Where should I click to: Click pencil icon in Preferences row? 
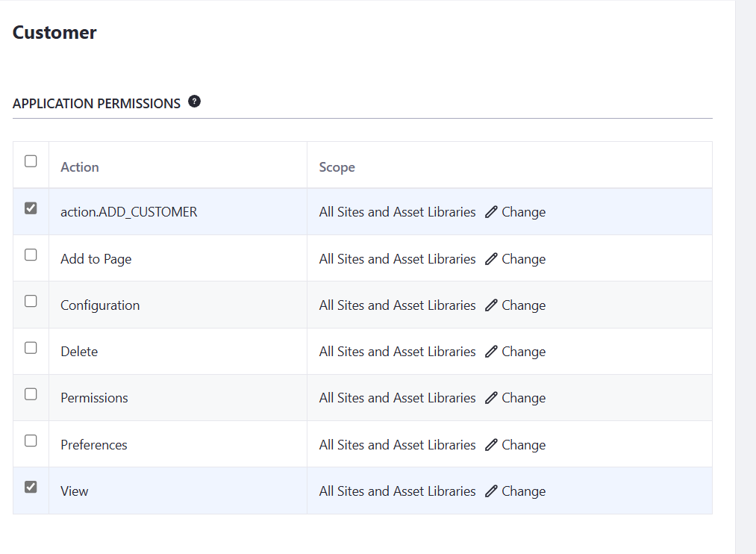491,445
